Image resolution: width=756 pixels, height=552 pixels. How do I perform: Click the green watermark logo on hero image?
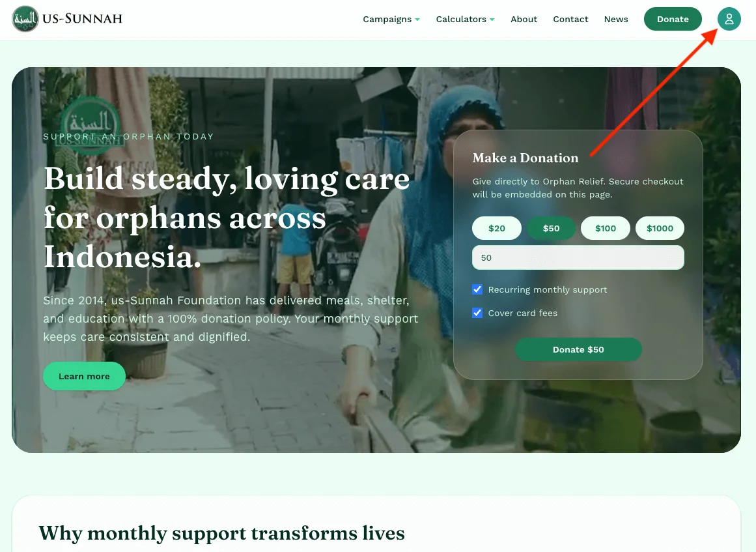pos(90,125)
